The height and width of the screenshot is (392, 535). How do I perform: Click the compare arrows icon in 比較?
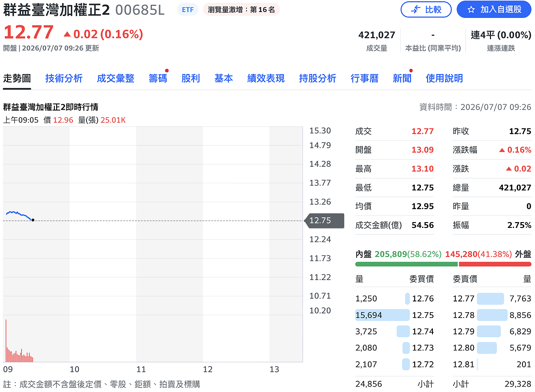click(416, 9)
